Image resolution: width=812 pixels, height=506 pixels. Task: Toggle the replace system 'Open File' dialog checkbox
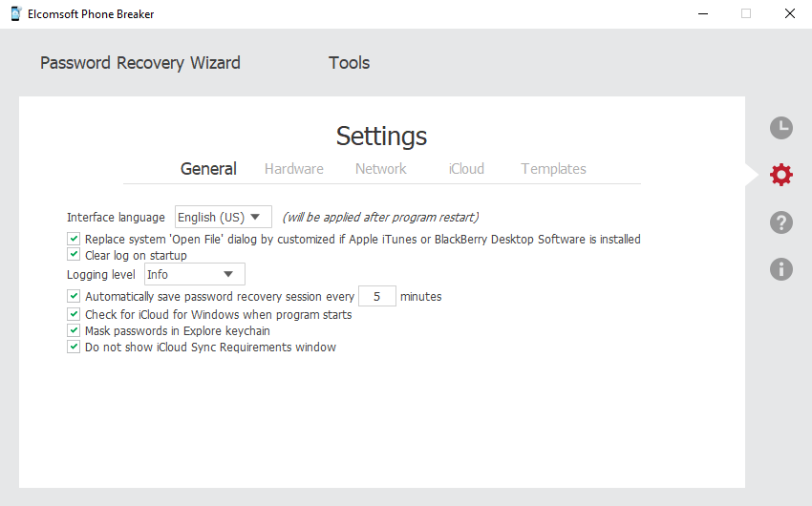[74, 239]
